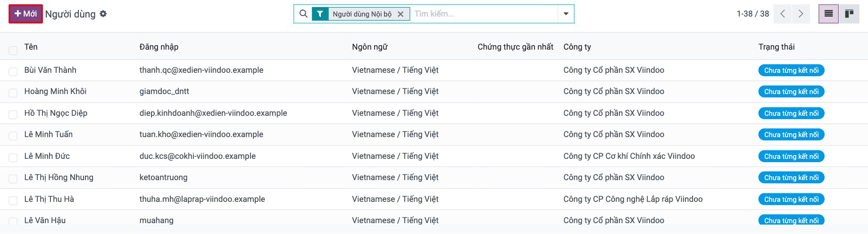868x234 pixels.
Task: Click login giamdoc_dntt
Action: pyautogui.click(x=164, y=91)
